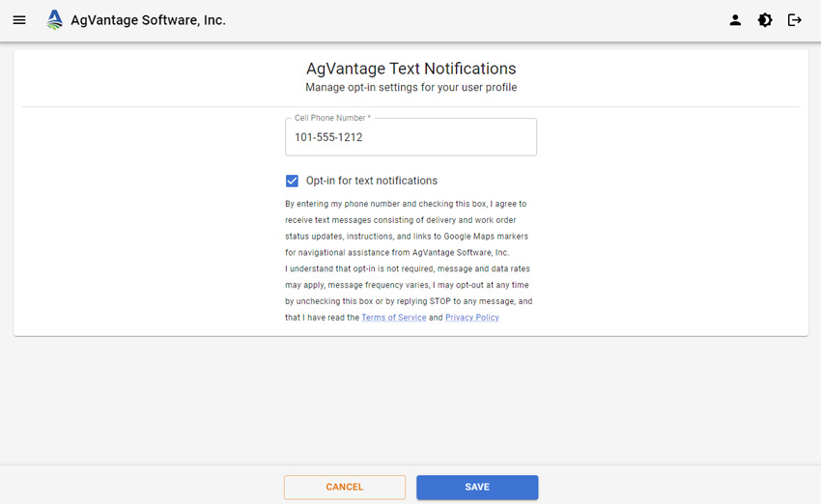Open the Terms of Service link

(394, 317)
